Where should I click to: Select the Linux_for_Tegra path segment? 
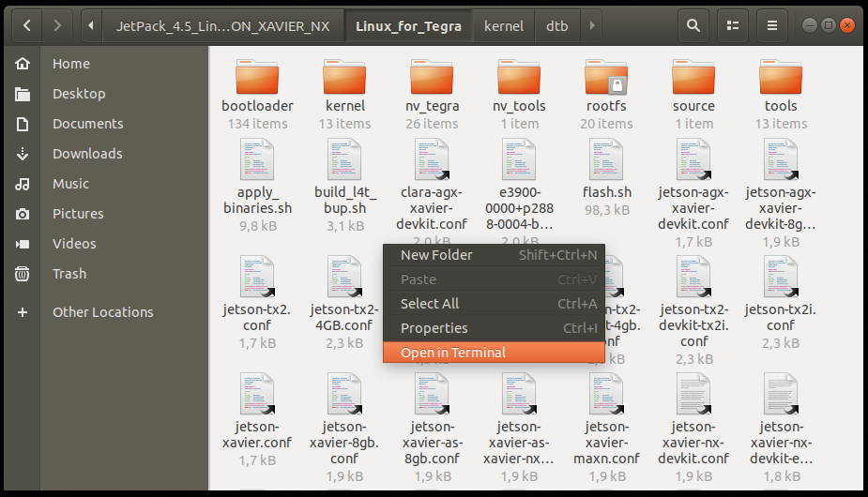[408, 26]
